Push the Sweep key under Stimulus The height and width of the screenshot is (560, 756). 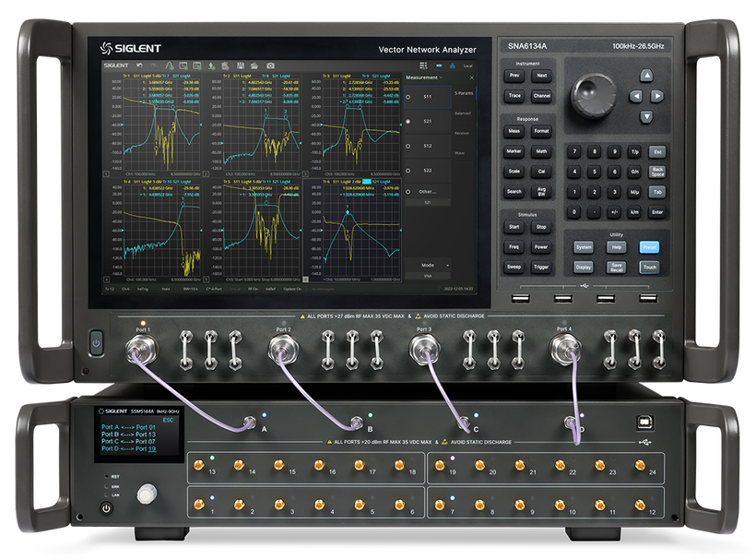514,267
